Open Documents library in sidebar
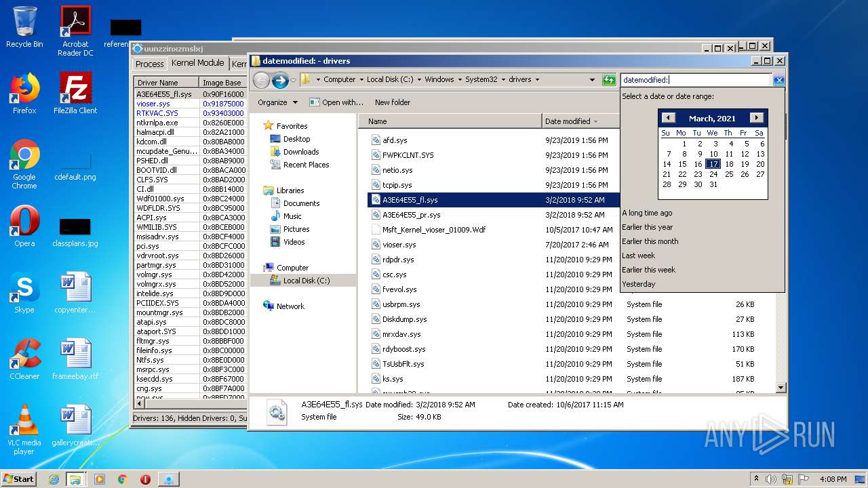The width and height of the screenshot is (868, 488). [x=301, y=203]
